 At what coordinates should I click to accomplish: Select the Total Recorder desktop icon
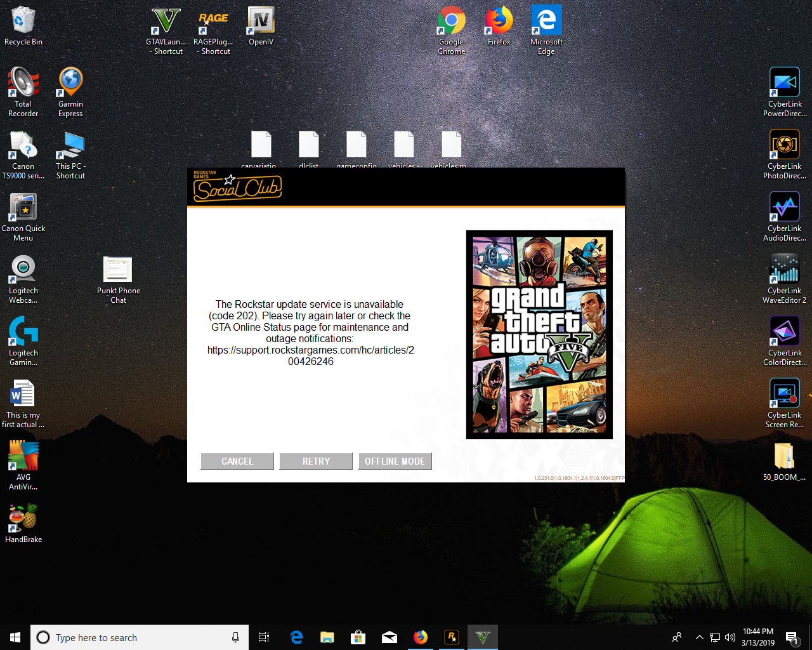pyautogui.click(x=23, y=92)
